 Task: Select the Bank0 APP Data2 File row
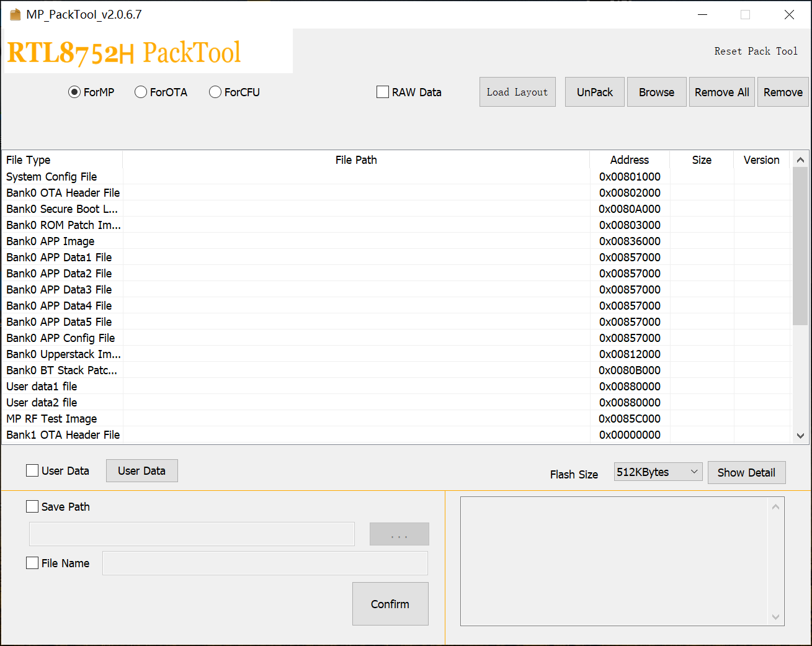point(397,274)
